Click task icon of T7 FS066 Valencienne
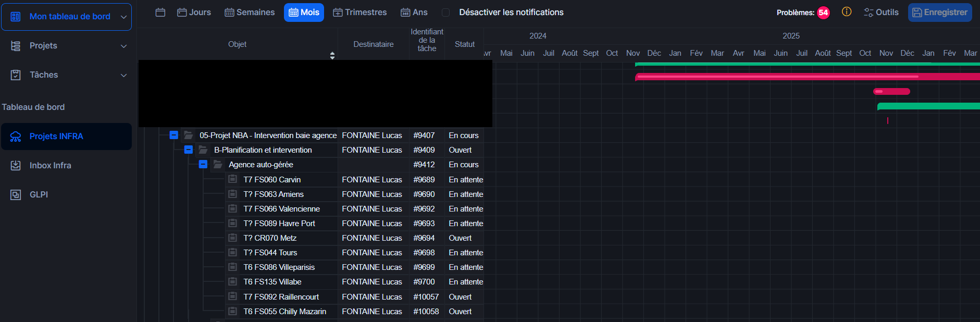Screen dimensions: 980x322 tap(233, 208)
